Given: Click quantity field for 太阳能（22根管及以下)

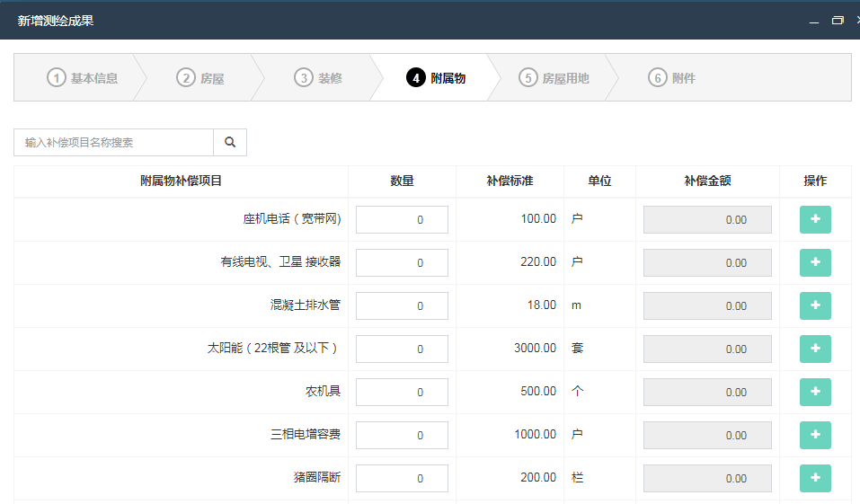Looking at the screenshot, I should 402,349.
